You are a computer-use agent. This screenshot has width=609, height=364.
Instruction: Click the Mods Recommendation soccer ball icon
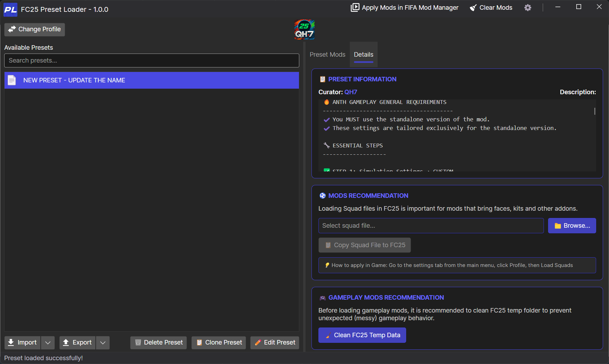coord(323,196)
